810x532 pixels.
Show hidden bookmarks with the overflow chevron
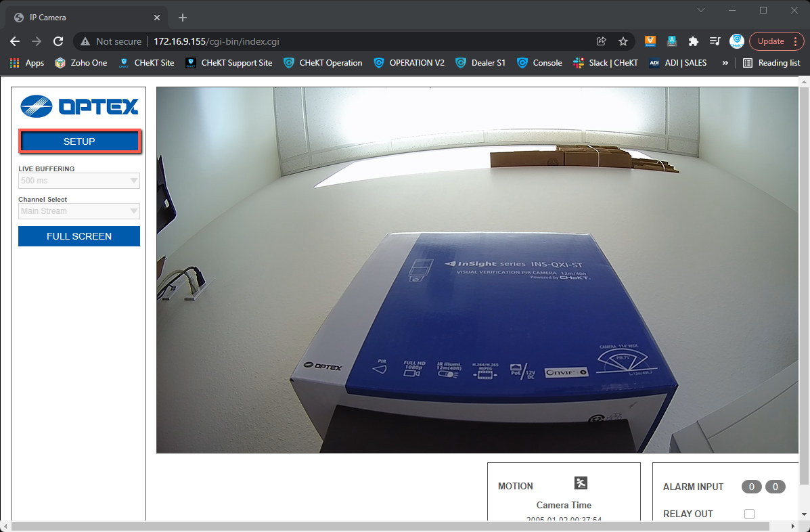[x=725, y=63]
